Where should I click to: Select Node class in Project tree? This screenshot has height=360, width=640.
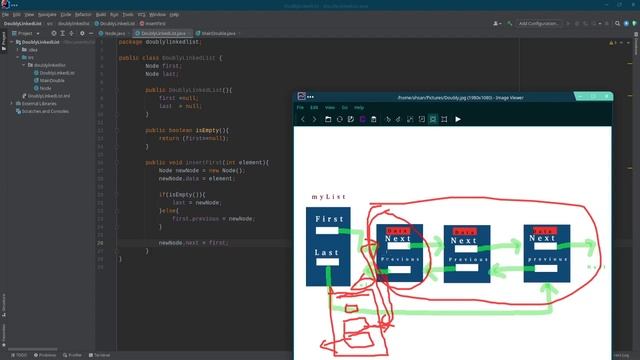(x=43, y=88)
